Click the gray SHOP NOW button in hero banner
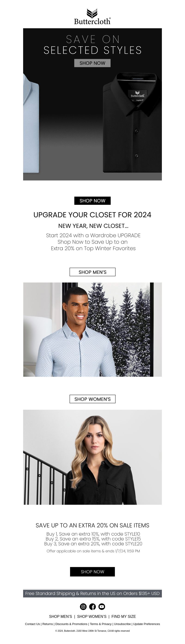The image size is (185, 644). pyautogui.click(x=92, y=63)
